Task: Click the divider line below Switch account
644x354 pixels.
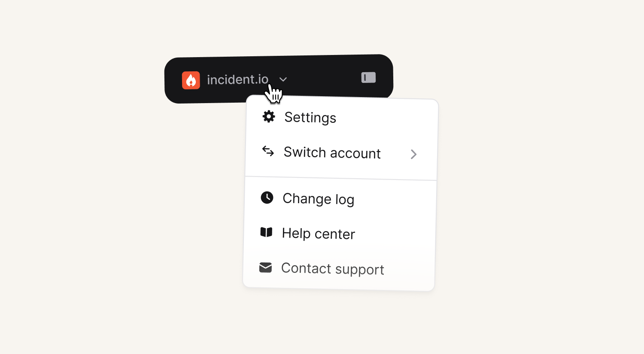Action: pos(341,178)
